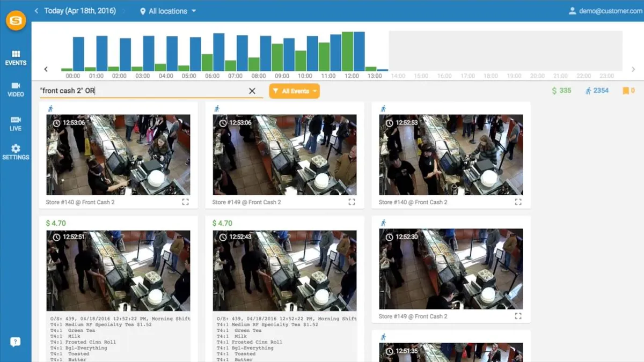
Task: Open the Events section in sidebar
Action: click(16, 58)
